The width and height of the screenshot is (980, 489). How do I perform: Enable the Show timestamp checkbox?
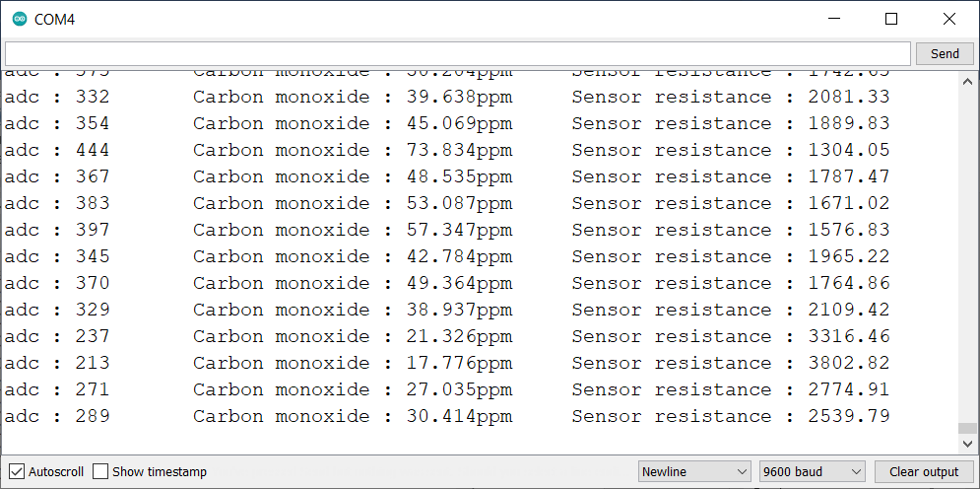(100, 471)
